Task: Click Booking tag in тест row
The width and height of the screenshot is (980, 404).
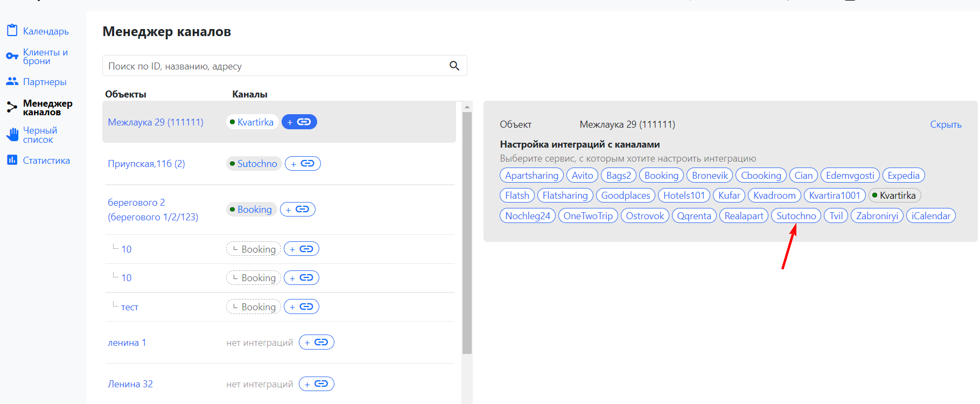Action: tap(254, 307)
